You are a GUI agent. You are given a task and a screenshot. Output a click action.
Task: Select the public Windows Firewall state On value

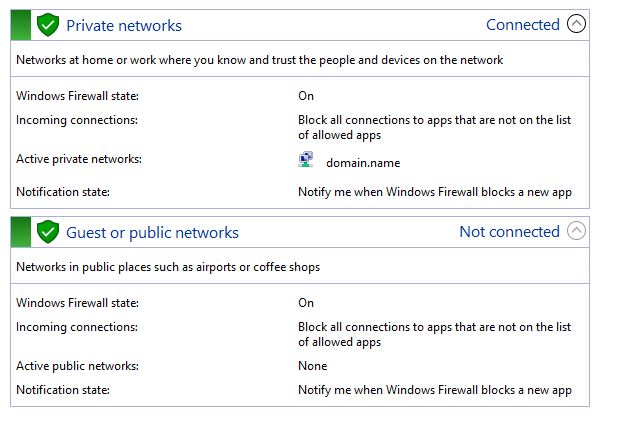pyautogui.click(x=306, y=303)
